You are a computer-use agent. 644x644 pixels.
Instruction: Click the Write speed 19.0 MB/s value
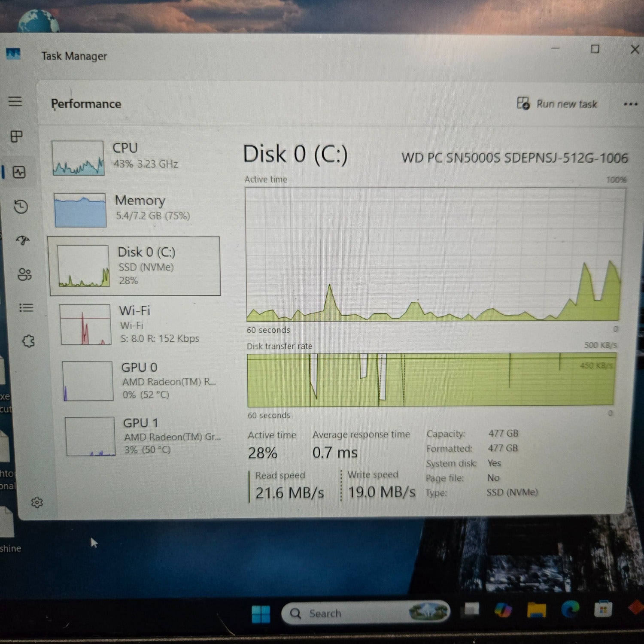[x=382, y=492]
